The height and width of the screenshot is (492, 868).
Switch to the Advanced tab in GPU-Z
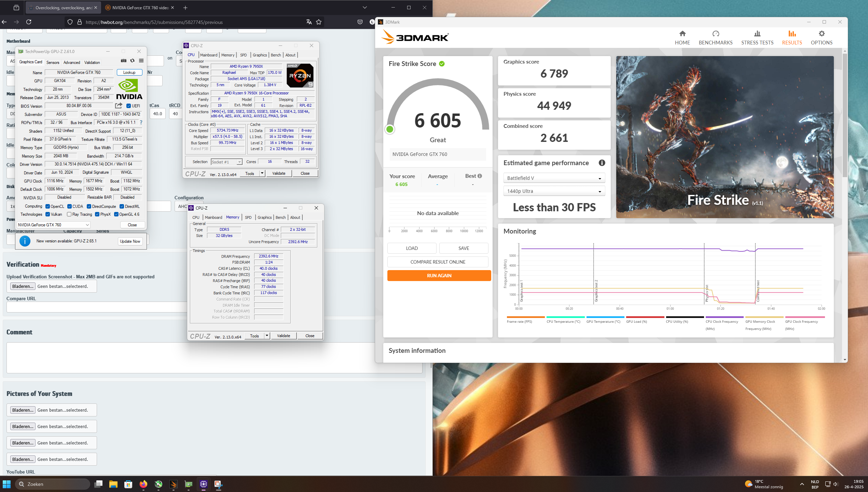tap(72, 63)
